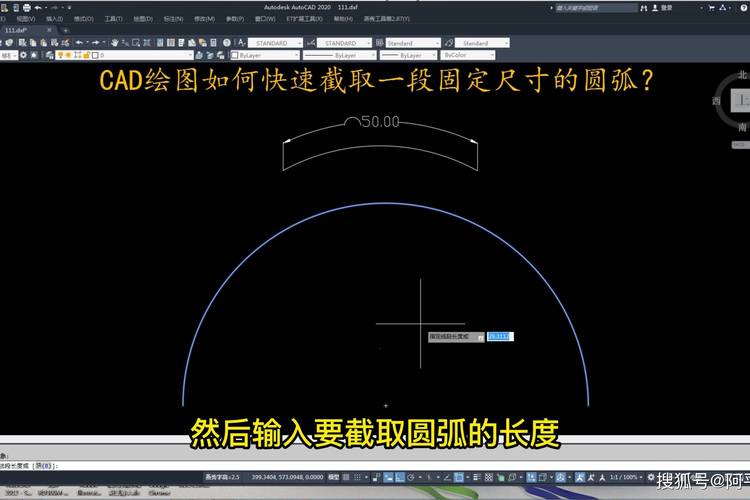Image resolution: width=750 pixels, height=500 pixels.
Task: Toggle the layer freeze sun icon
Action: (x=69, y=56)
